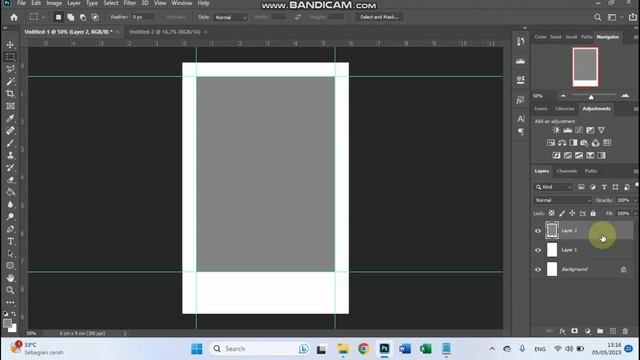Show hidden icons in system tray
640x360 pixels.
coord(492,349)
